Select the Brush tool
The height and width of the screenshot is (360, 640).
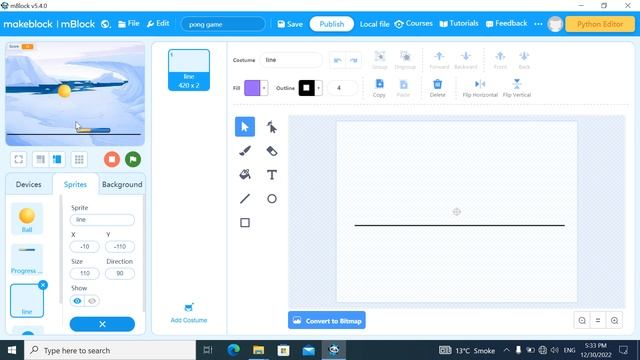[x=245, y=151]
